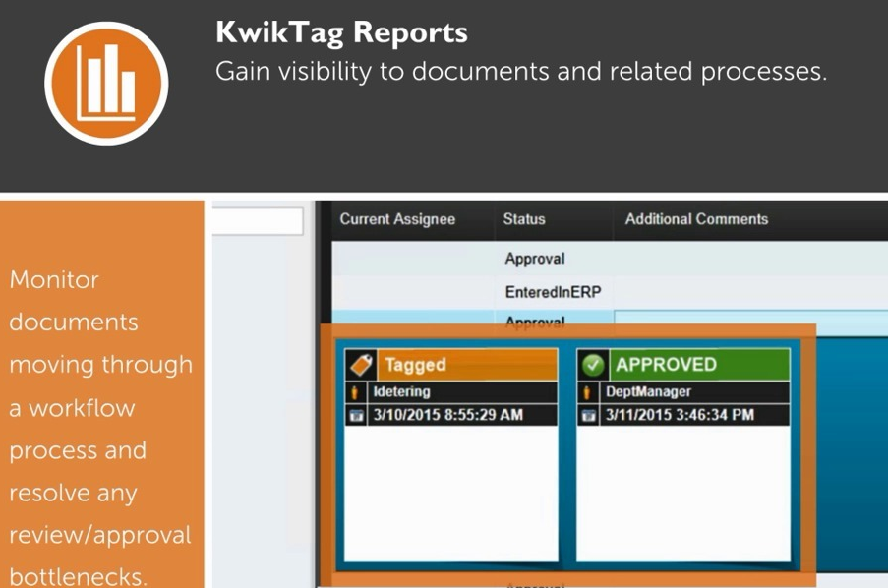Click the orange bar chart reports logo
This screenshot has height=588, width=888.
coord(106,84)
